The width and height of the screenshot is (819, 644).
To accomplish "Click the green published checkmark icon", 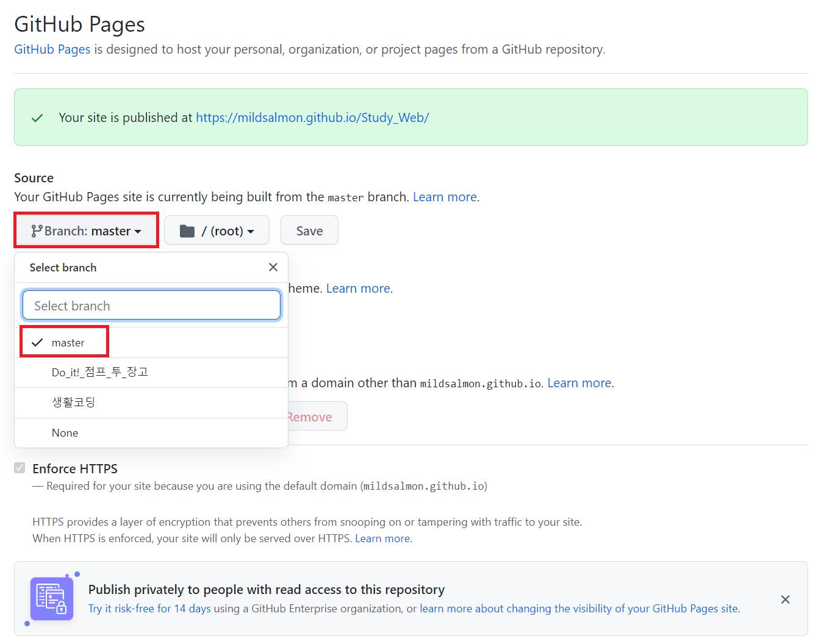I will [37, 118].
